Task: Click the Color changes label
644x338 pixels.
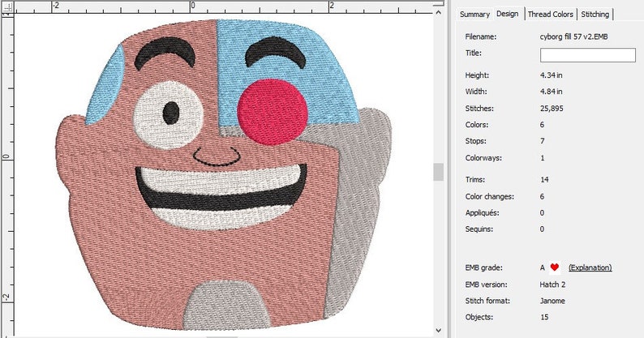Action: (x=490, y=196)
